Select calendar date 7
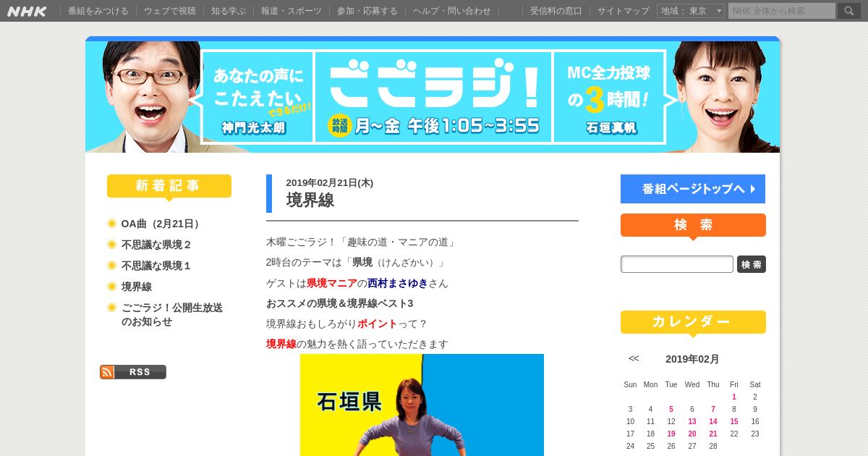Screen dimensions: 868x456 click(x=713, y=409)
